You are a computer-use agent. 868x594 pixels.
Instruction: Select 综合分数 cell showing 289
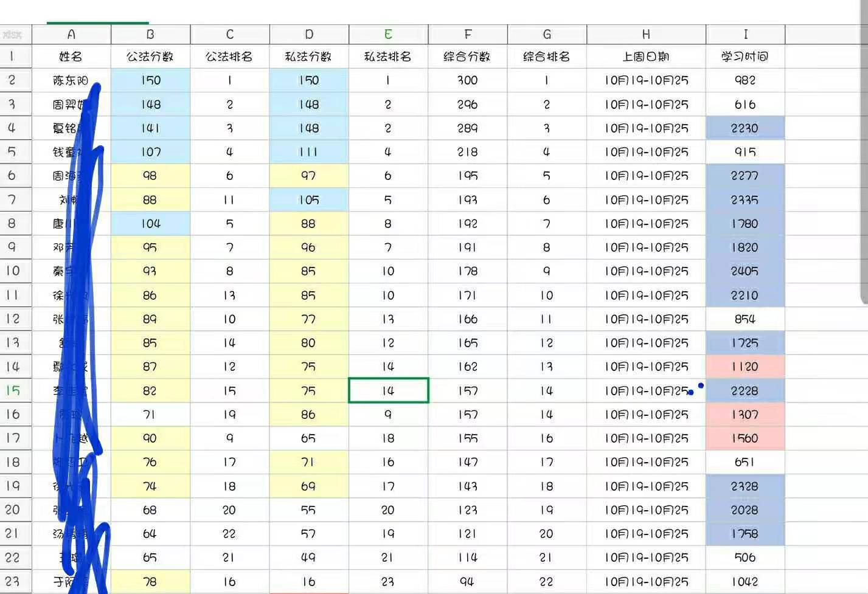click(x=468, y=128)
